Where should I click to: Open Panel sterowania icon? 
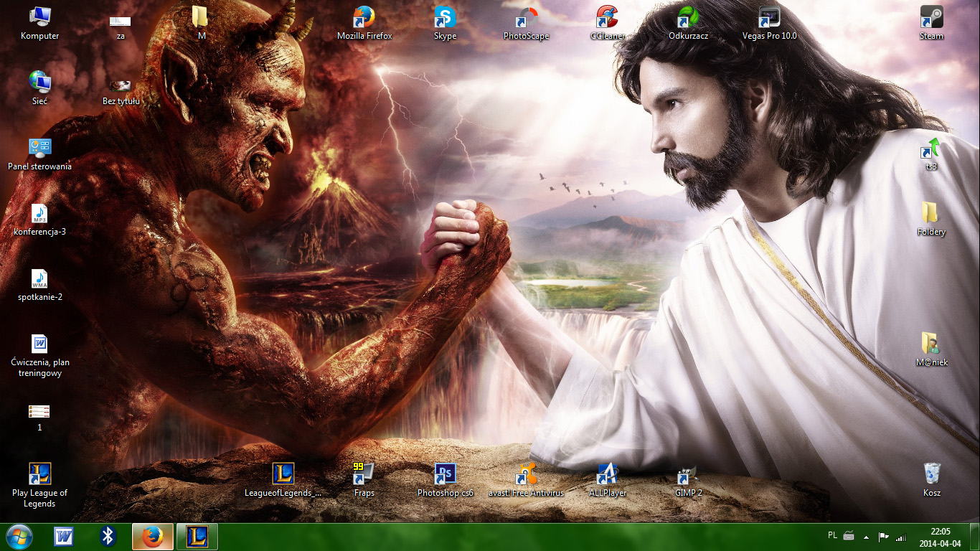click(x=39, y=153)
